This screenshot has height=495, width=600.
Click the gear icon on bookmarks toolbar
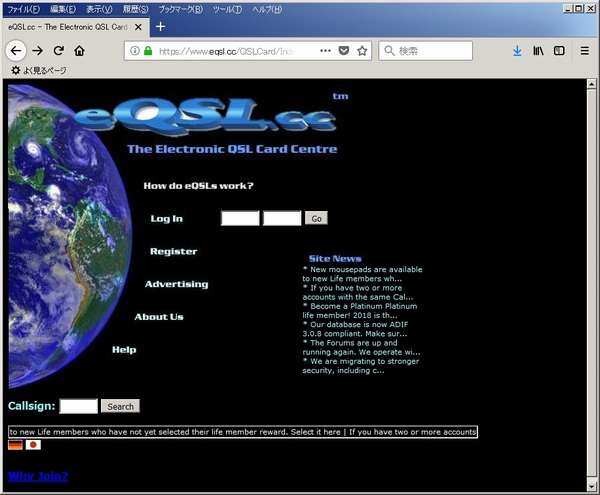tap(15, 70)
